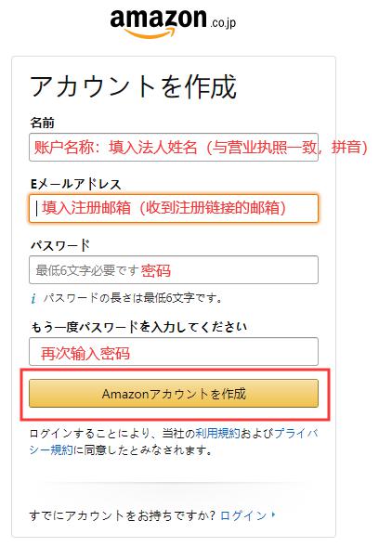This screenshot has height=547, width=392.
Task: Focus the 名前 name input field
Action: 174,148
